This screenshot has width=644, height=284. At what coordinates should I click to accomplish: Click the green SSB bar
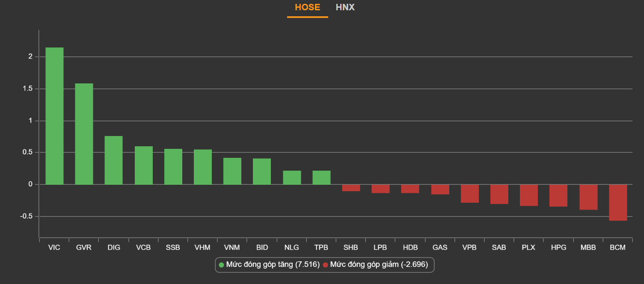173,166
